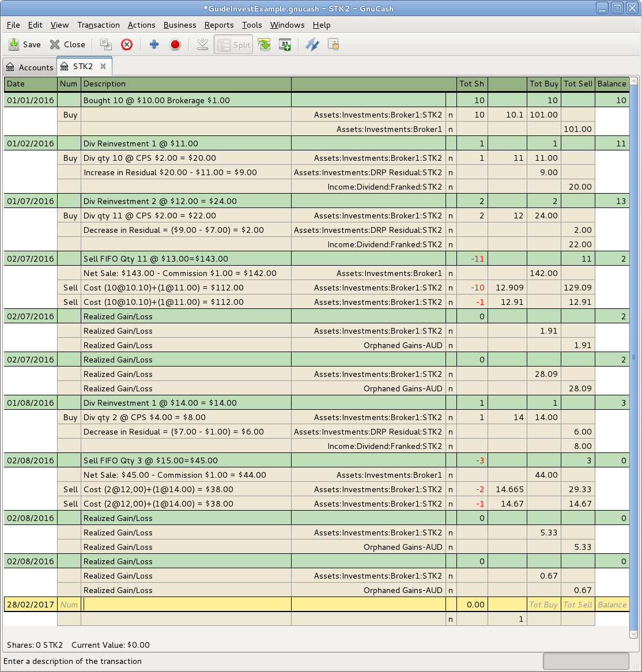Toggle reconcile flag for 01/01/2016 Buy split
Screen dimensions: 642x672
(451, 115)
